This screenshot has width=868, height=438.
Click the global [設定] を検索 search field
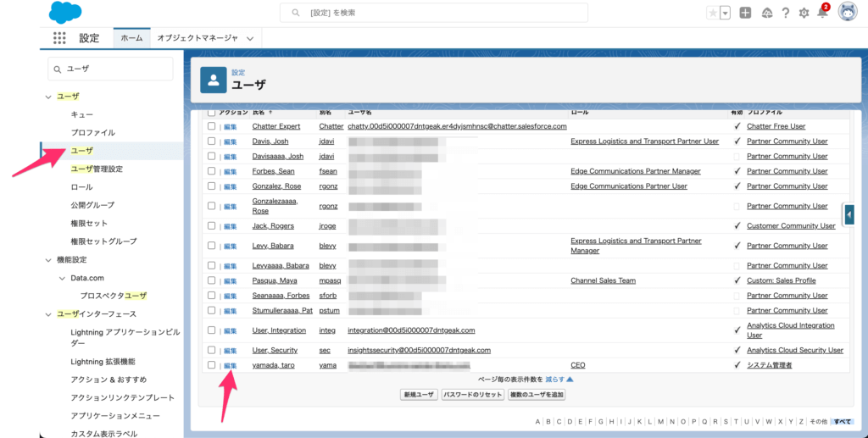click(433, 13)
